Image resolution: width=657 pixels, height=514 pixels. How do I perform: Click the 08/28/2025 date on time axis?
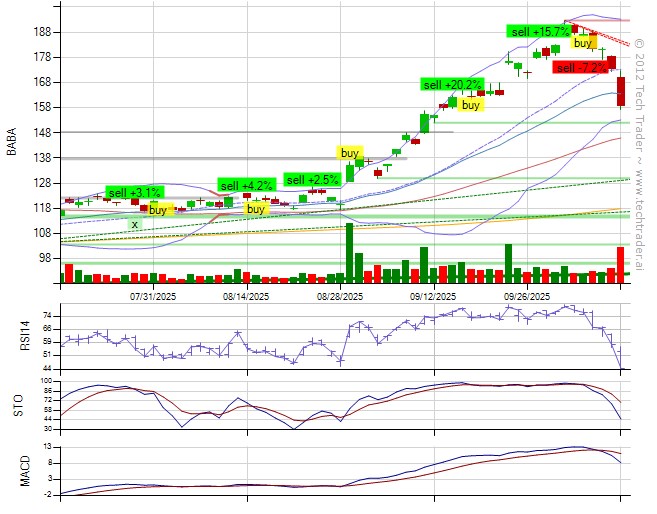point(337,296)
